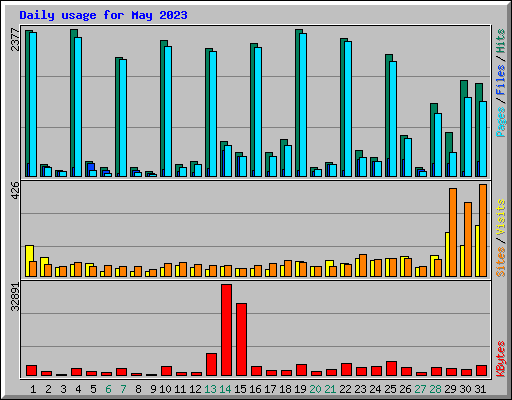Select day 27 weekend label
Screen dimensions: 512x400
pos(420,389)
